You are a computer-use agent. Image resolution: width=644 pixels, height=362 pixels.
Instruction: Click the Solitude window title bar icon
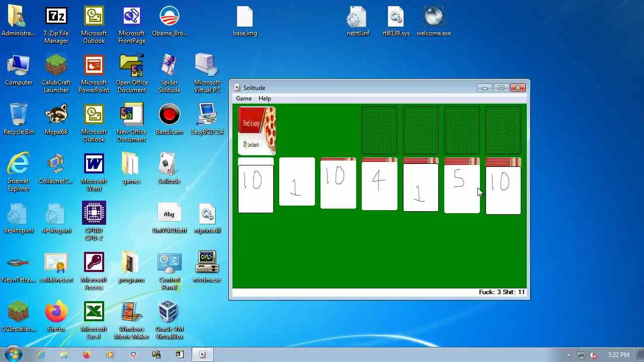pyautogui.click(x=237, y=87)
